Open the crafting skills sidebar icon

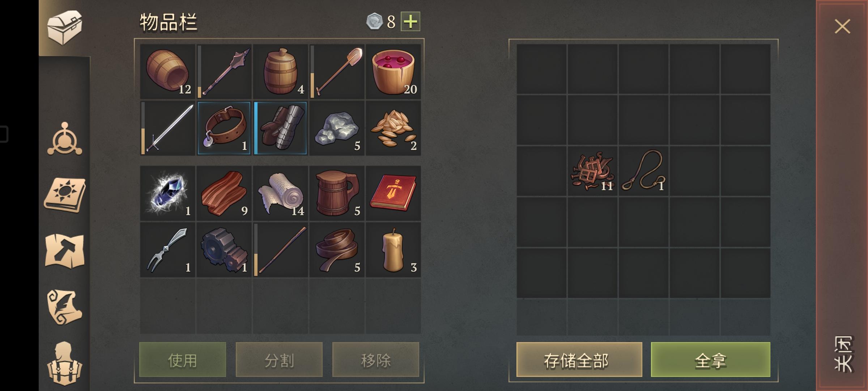65,139
